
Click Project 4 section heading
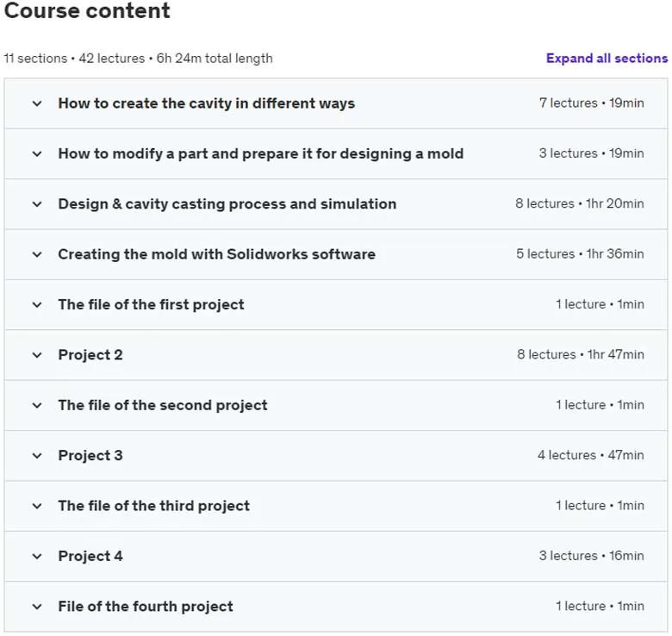point(90,557)
